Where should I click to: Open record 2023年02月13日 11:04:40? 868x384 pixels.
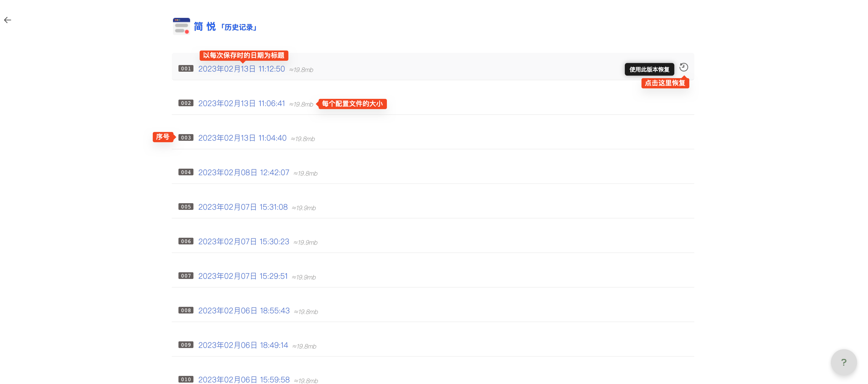[x=242, y=138]
